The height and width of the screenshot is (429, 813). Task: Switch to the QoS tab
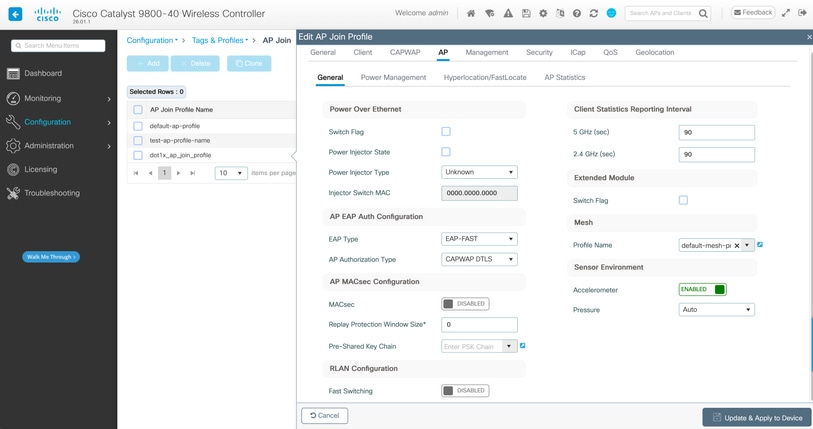tap(610, 52)
